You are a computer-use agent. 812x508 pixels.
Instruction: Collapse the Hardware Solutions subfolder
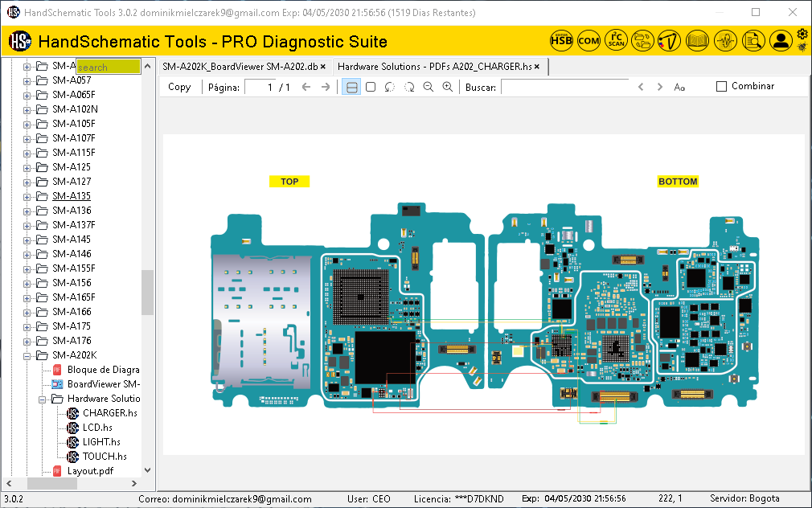pyautogui.click(x=43, y=399)
